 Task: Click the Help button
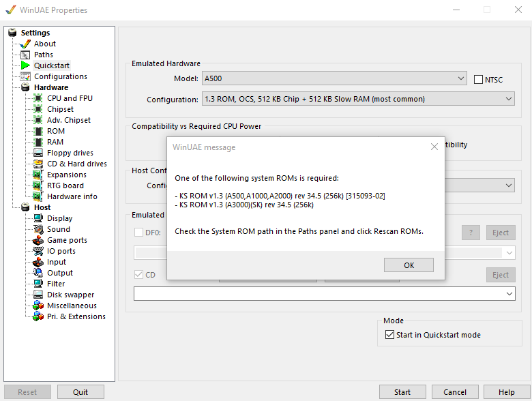507,392
